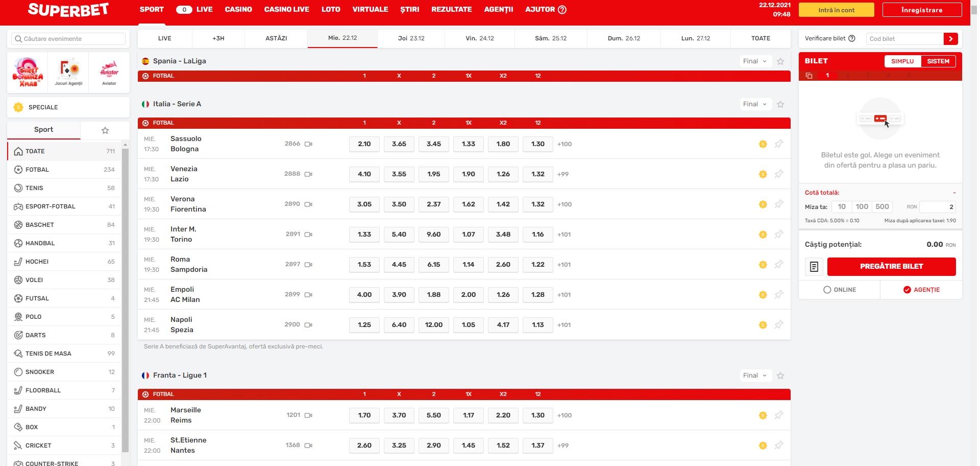This screenshot has width=980, height=466.
Task: Select the Tenis sport icon in sidebar
Action: click(18, 188)
